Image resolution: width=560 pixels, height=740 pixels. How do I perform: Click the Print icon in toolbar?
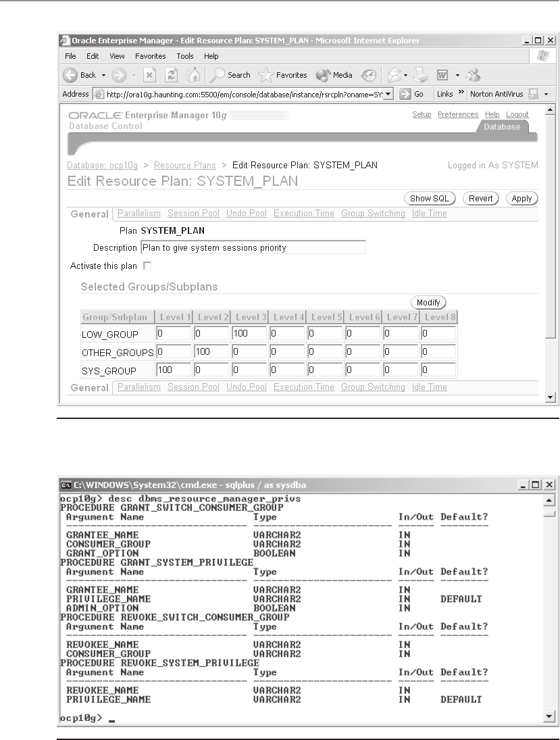coord(421,75)
